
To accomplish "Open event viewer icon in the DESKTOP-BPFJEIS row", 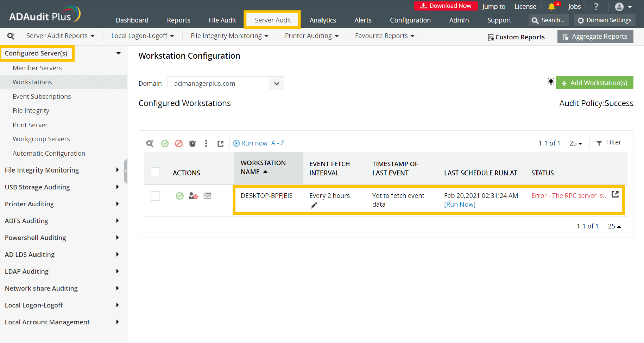I will coord(207,196).
